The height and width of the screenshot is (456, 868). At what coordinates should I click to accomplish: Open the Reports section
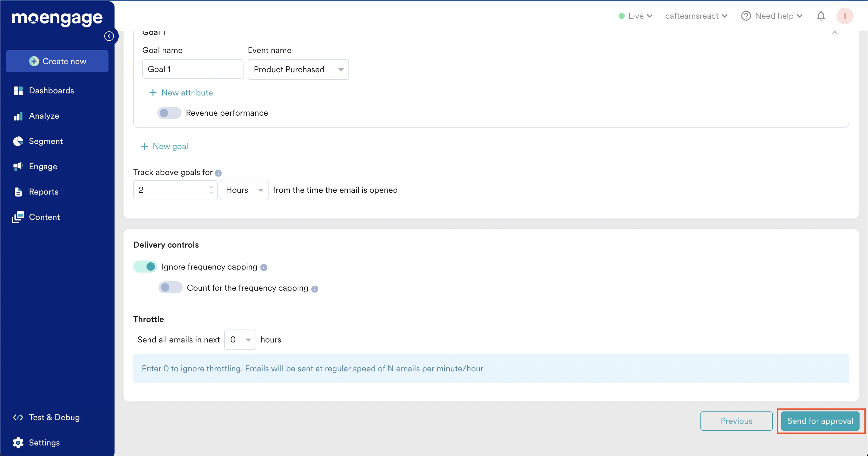pos(43,191)
